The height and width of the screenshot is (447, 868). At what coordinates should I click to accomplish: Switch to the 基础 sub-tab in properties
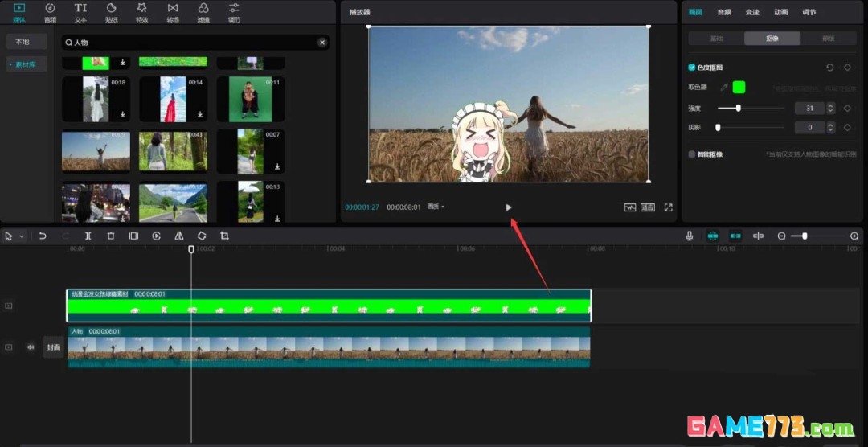tap(716, 39)
